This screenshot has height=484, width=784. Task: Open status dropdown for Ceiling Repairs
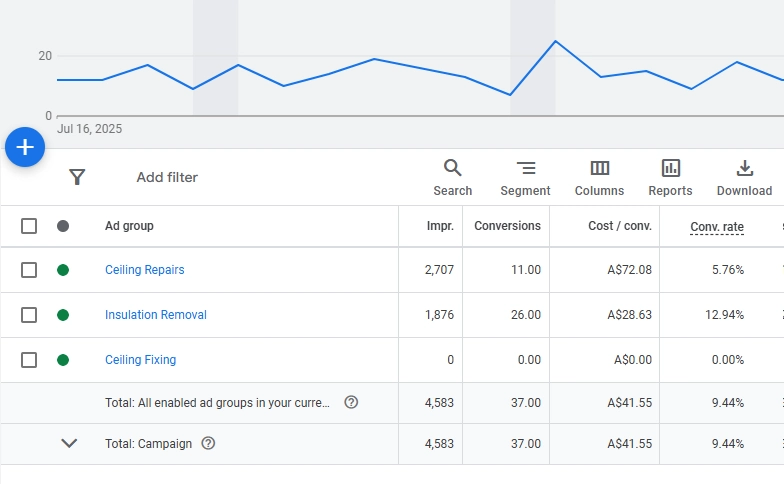click(x=63, y=270)
